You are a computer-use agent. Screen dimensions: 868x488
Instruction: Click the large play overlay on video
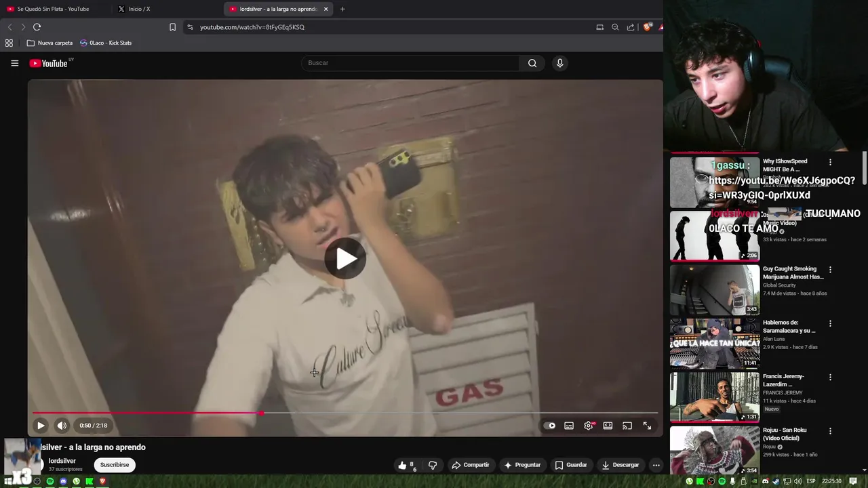click(x=345, y=258)
